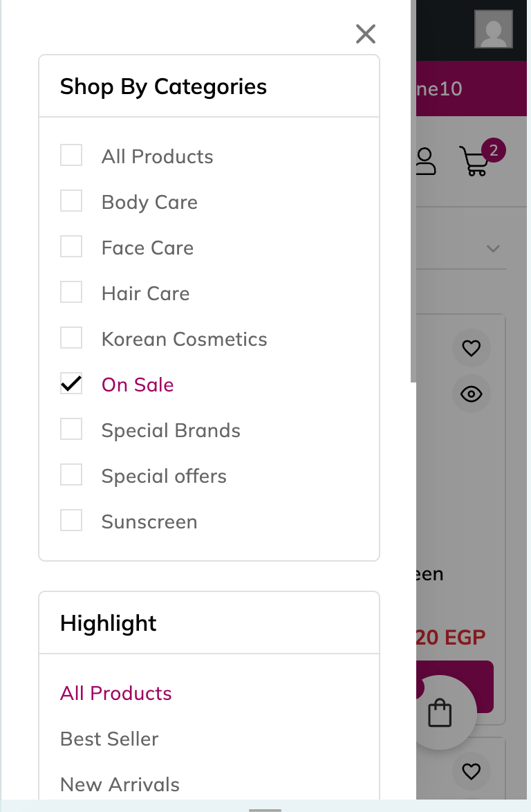
Task: Open the user account icon
Action: (425, 161)
